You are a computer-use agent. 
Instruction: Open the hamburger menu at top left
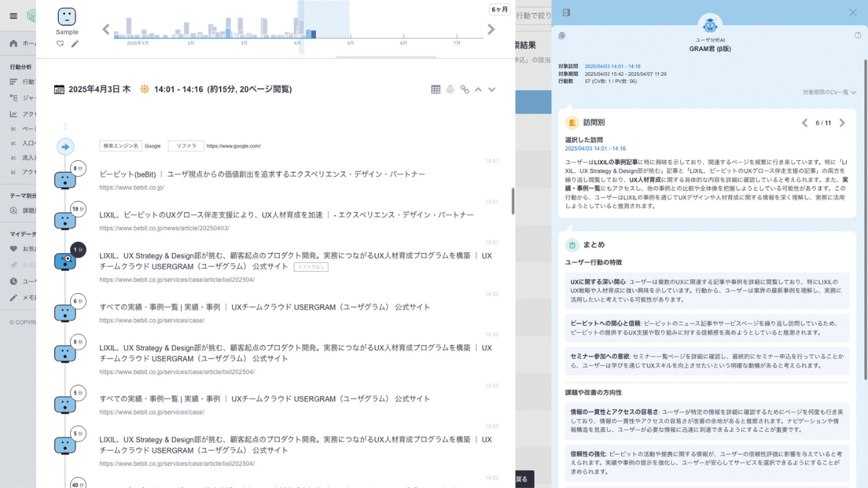pyautogui.click(x=13, y=16)
